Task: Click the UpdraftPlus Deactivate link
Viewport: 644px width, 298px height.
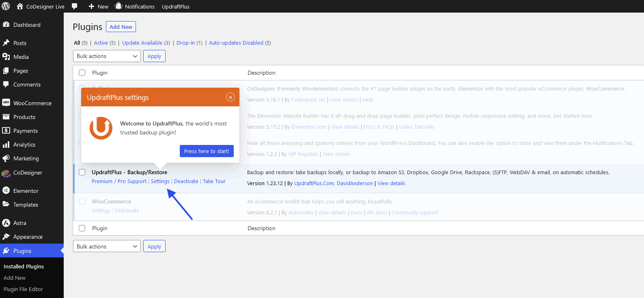Action: (x=186, y=181)
